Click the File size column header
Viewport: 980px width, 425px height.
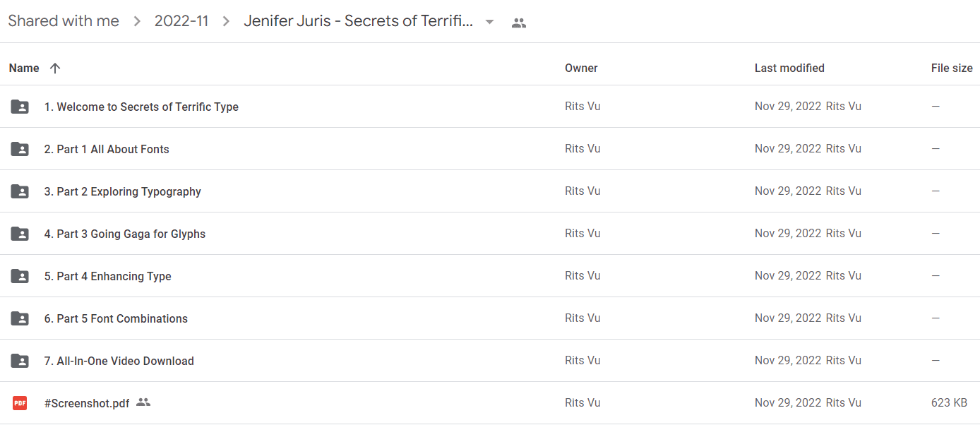click(x=952, y=68)
